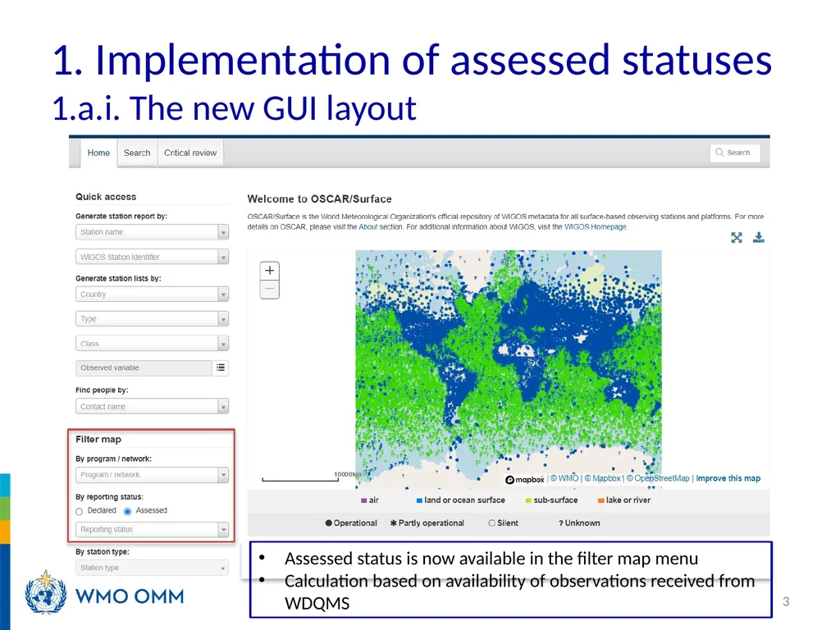The height and width of the screenshot is (630, 840).
Task: Click the Operational filled circle symbol
Action: [328, 523]
